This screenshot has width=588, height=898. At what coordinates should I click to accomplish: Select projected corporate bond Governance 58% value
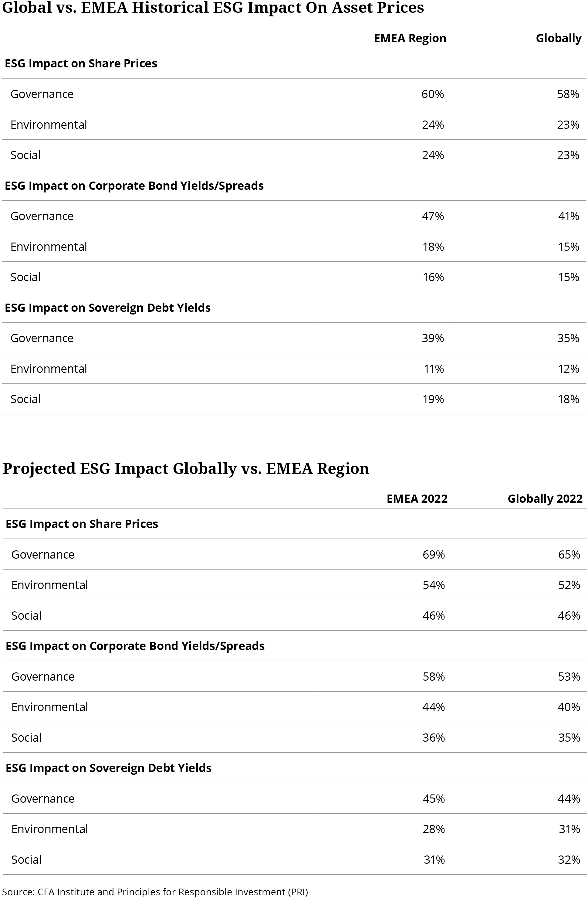pos(433,676)
